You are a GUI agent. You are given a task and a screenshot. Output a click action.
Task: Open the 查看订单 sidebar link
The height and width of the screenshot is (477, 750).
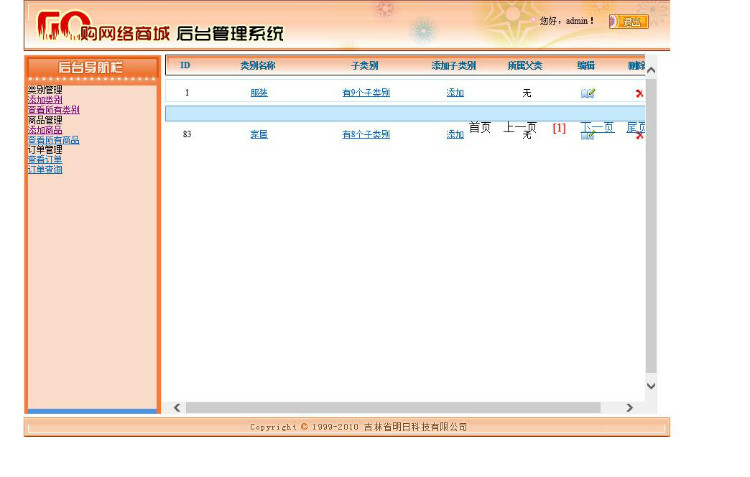tap(45, 160)
